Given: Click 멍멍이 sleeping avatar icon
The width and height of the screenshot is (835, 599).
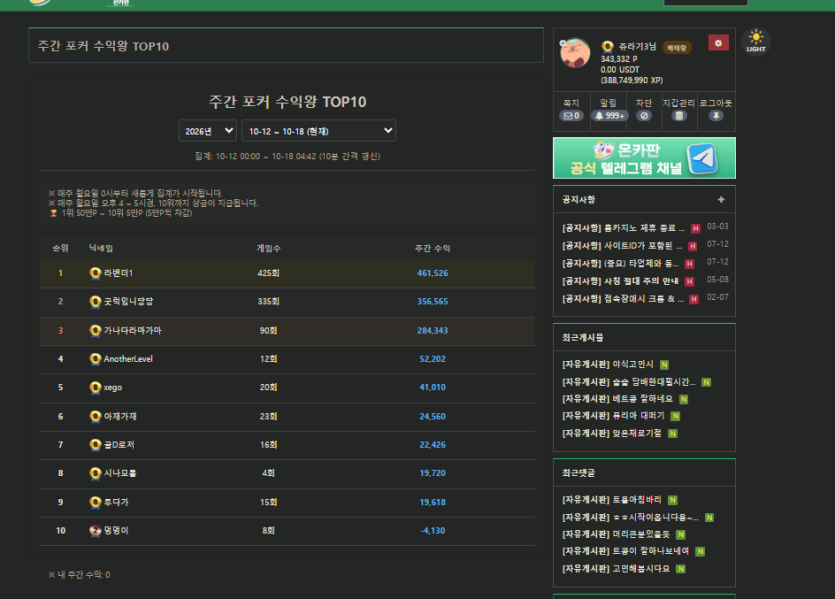Looking at the screenshot, I should pyautogui.click(x=95, y=530).
